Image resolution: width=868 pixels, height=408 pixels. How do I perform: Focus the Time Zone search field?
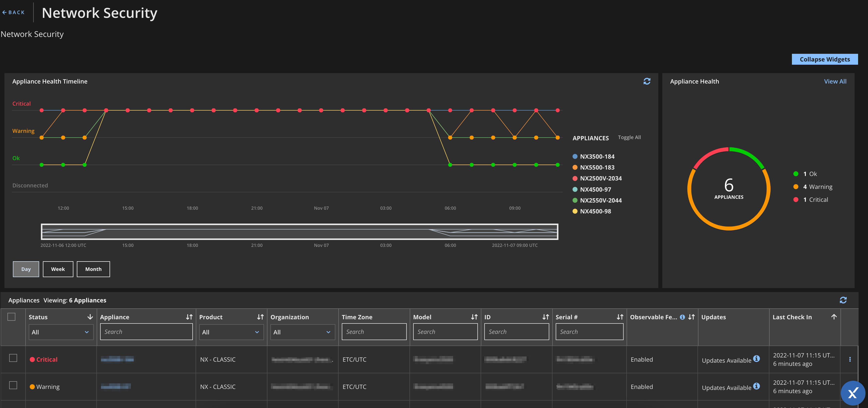click(x=374, y=331)
